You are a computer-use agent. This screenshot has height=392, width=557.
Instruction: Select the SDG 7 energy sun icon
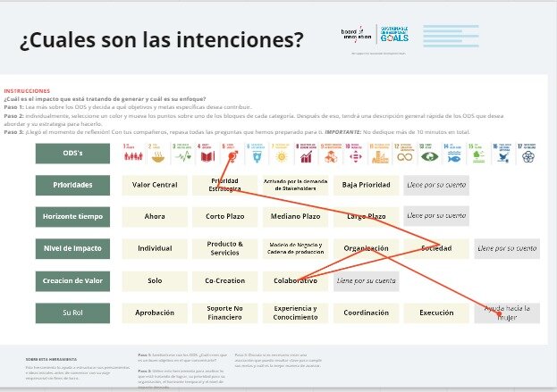[x=282, y=154]
